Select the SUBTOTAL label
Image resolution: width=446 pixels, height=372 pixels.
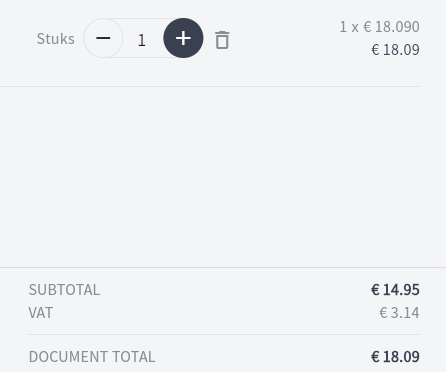64,290
